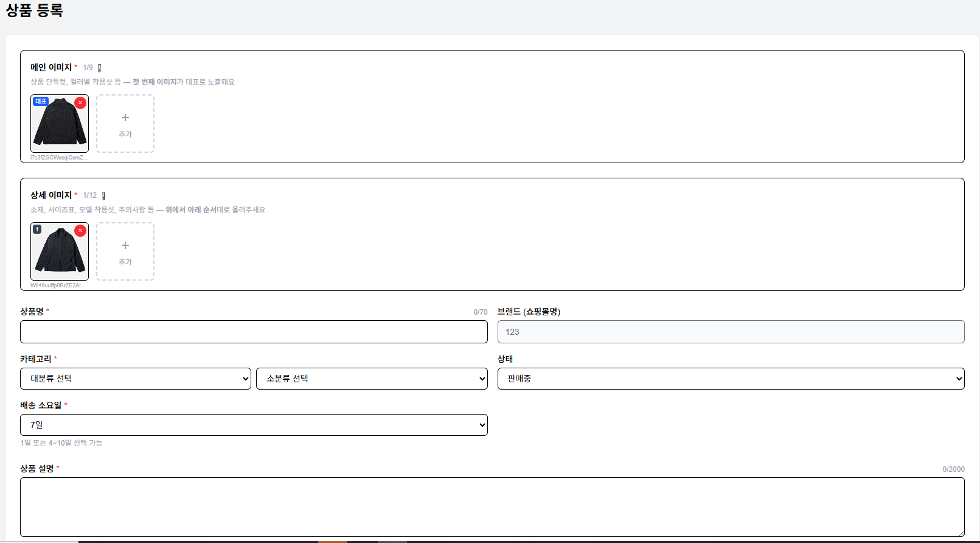The image size is (980, 543).
Task: Click the 상품 설명 textarea resize handle
Action: tap(961, 533)
